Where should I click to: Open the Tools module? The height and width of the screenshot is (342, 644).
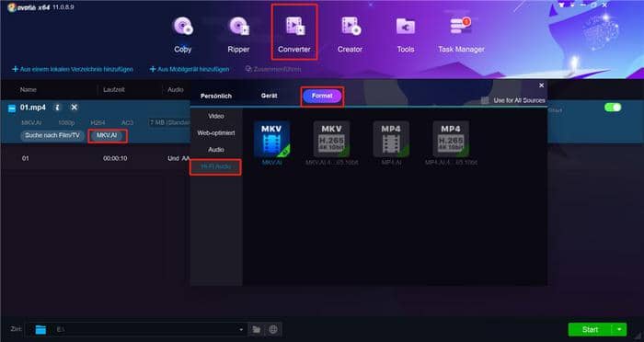pos(406,35)
